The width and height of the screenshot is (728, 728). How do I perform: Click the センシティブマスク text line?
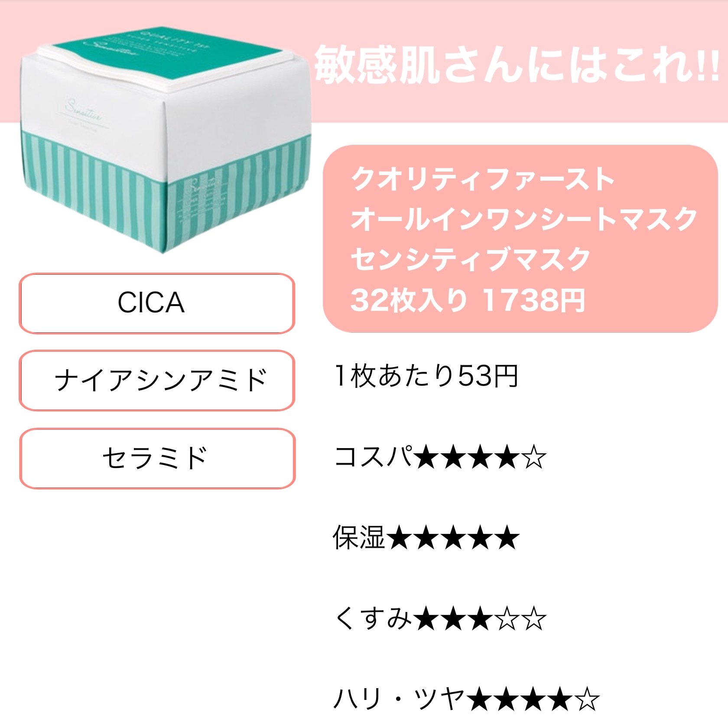point(470,260)
